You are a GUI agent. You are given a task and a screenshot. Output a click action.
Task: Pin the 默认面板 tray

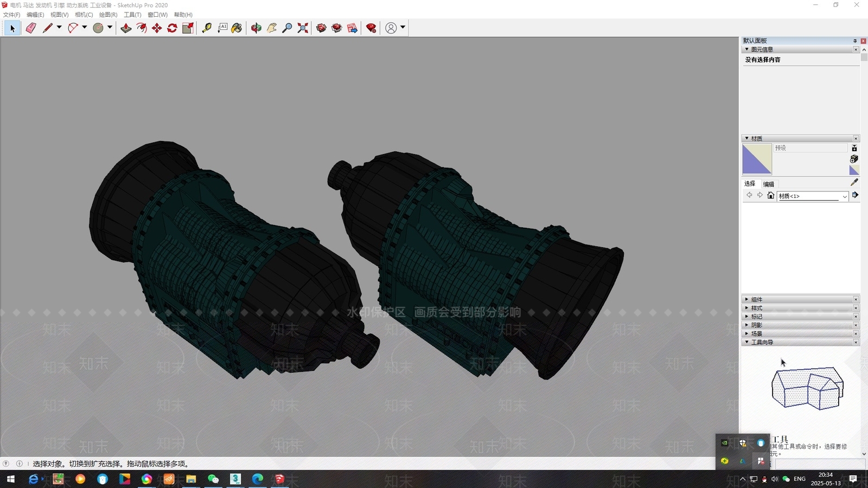pos(855,41)
